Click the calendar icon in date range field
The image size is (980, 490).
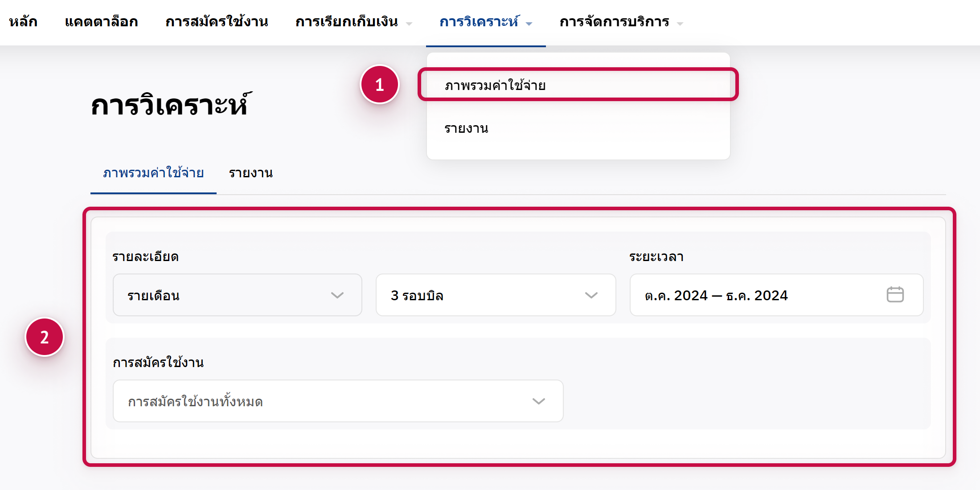pyautogui.click(x=894, y=295)
